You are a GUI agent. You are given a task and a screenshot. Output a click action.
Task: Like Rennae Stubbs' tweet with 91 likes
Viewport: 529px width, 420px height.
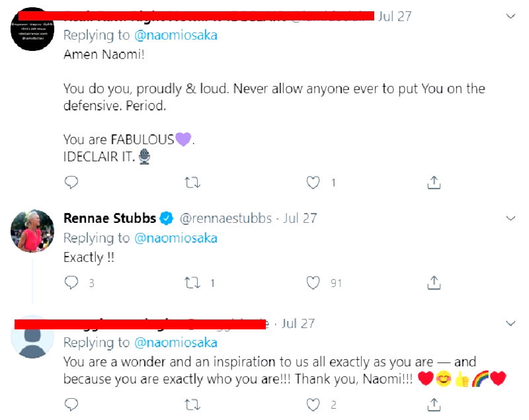(313, 283)
